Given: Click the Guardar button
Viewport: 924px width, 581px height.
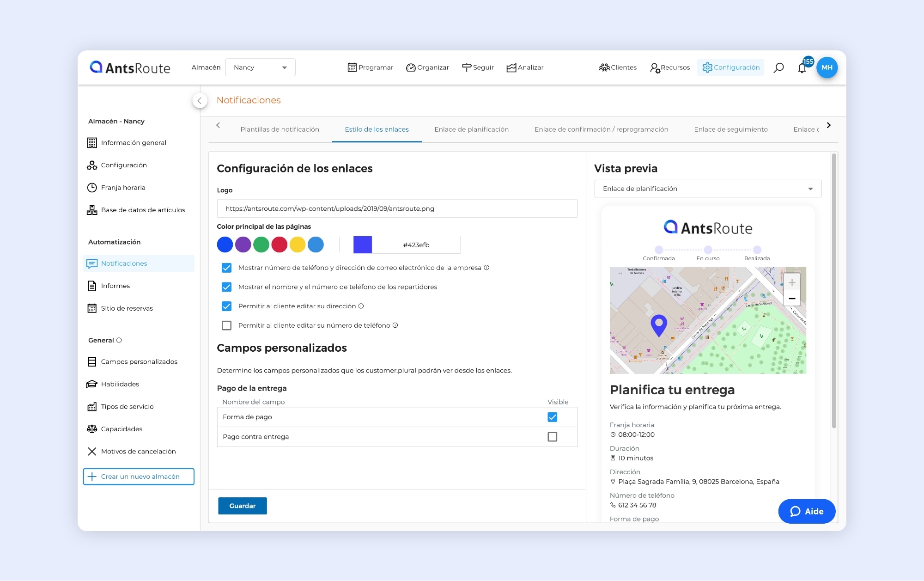Looking at the screenshot, I should click(242, 506).
